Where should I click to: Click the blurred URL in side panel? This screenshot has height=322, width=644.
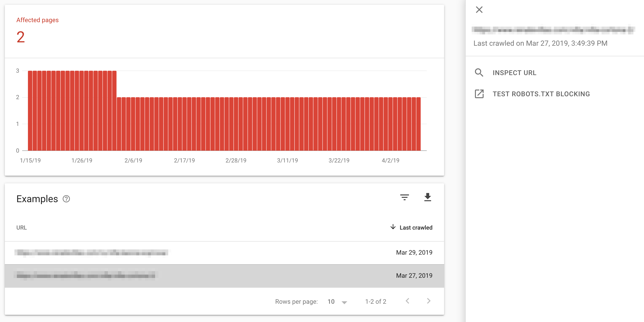(x=553, y=30)
